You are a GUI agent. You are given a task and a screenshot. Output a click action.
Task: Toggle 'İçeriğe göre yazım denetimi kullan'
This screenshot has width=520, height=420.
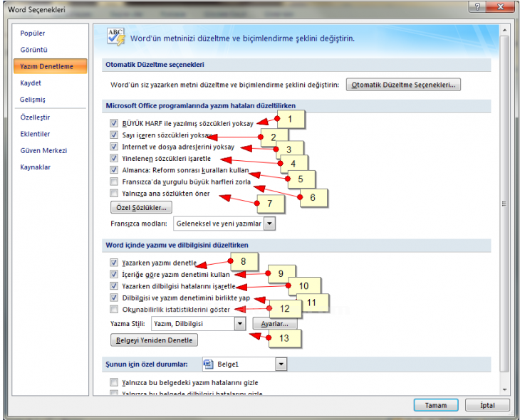[x=114, y=274]
